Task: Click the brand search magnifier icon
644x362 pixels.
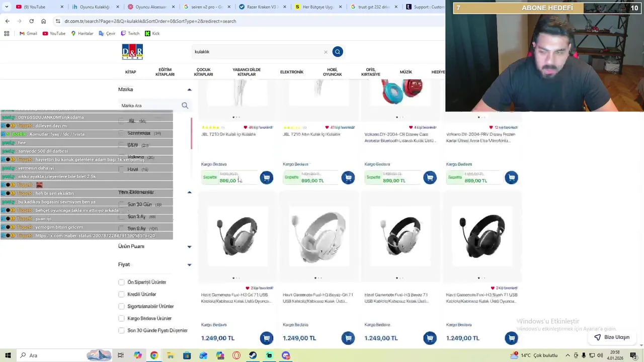Action: (185, 106)
